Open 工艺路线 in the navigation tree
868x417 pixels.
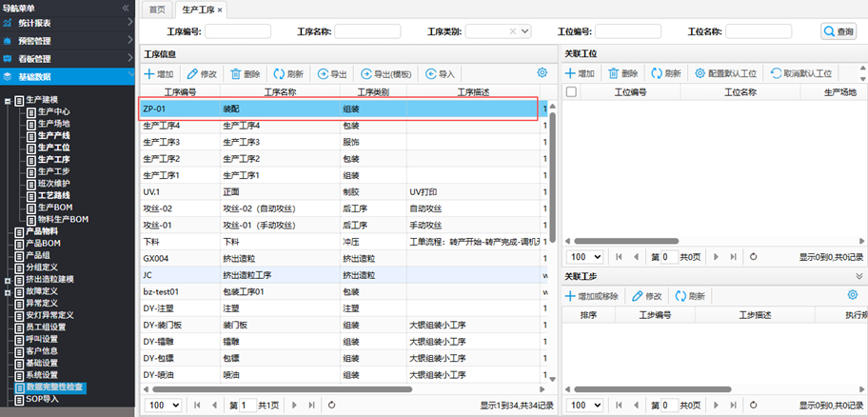point(53,195)
